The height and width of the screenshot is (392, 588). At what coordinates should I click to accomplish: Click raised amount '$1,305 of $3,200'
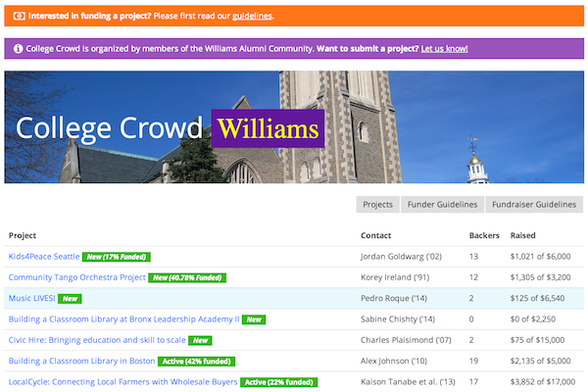(x=540, y=277)
